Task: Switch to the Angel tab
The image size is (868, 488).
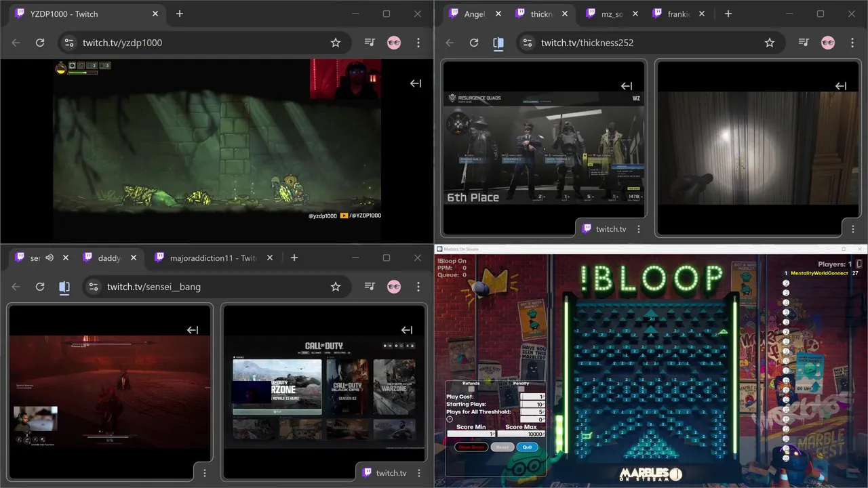Action: tap(475, 14)
